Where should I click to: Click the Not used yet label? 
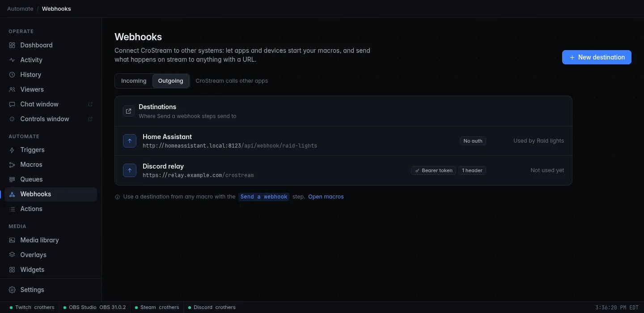point(547,170)
